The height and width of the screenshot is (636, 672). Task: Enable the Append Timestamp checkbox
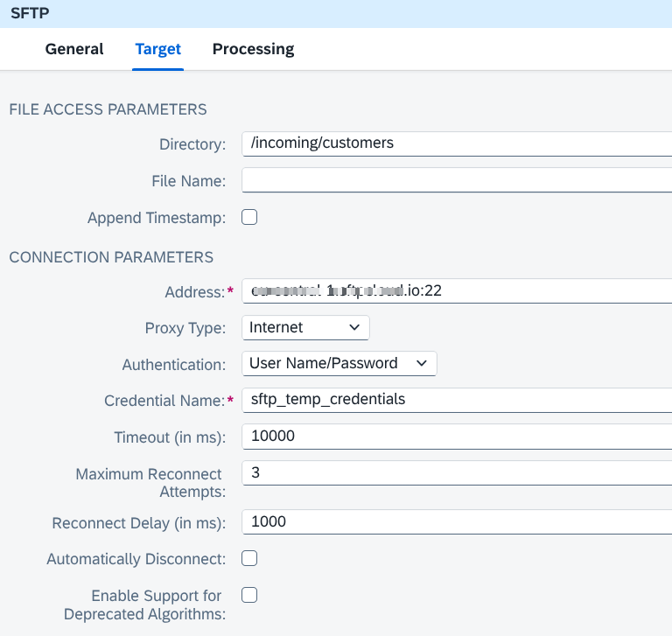coord(249,217)
